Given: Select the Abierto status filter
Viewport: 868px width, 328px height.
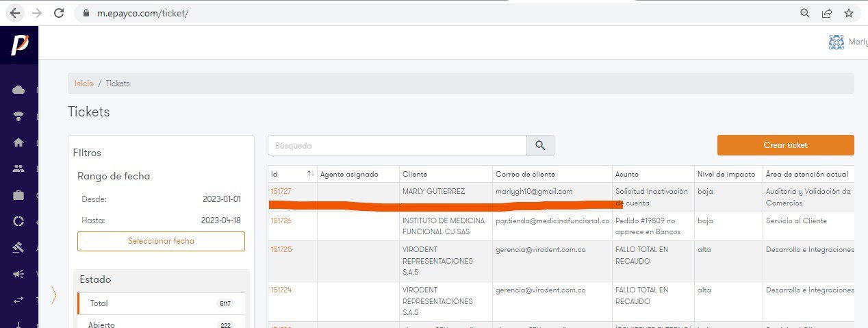Looking at the screenshot, I should pos(161,323).
